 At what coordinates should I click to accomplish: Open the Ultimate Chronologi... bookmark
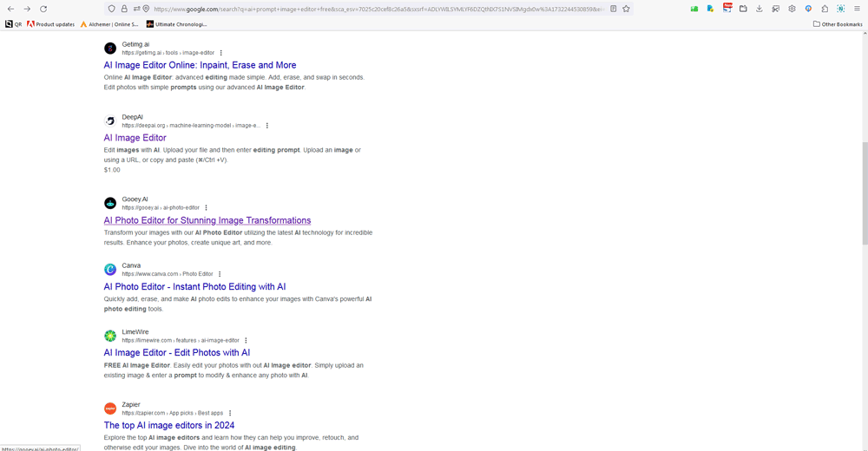tap(176, 23)
